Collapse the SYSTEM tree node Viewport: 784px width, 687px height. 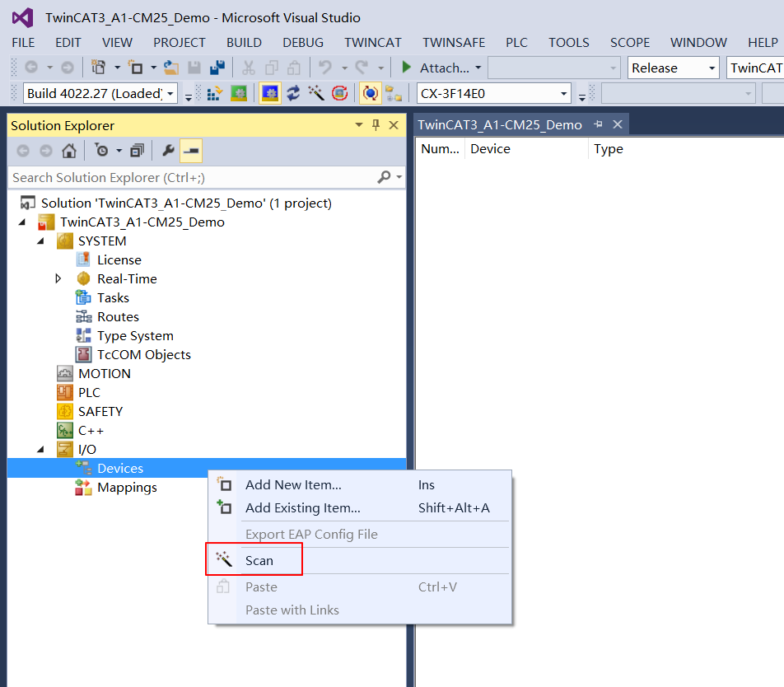tap(41, 241)
